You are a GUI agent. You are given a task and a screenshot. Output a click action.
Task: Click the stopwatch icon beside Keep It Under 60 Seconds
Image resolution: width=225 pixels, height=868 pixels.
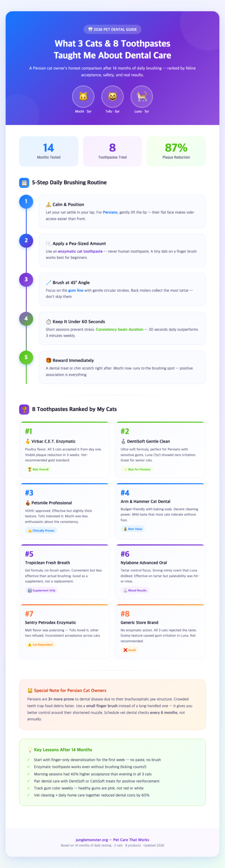pos(49,322)
